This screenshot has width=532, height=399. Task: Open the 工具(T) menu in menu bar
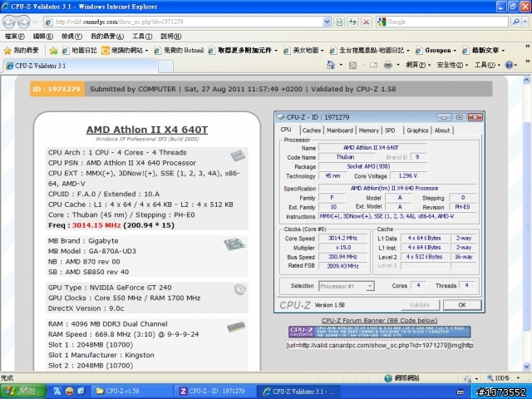point(142,37)
